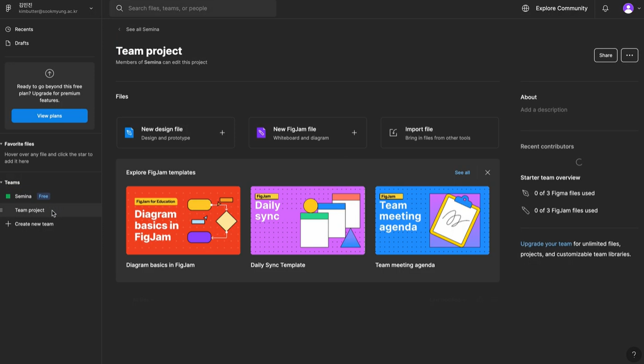Click See all templates link
The height and width of the screenshot is (364, 644).
462,172
